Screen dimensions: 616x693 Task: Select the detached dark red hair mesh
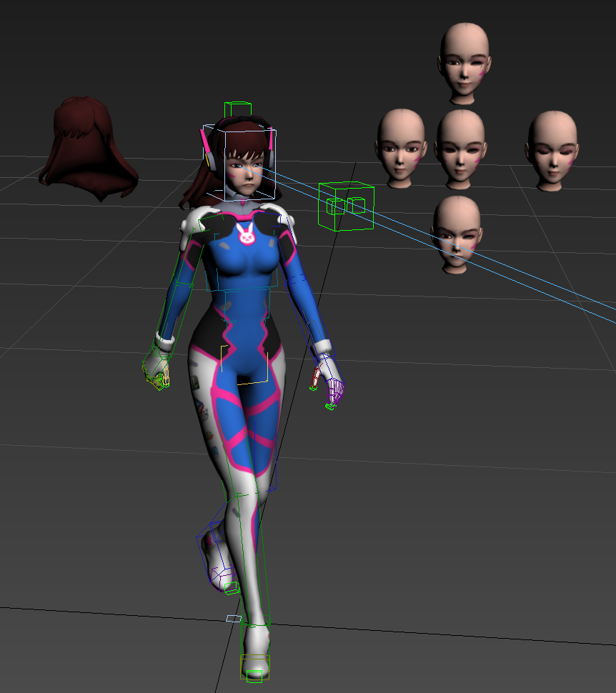89,148
